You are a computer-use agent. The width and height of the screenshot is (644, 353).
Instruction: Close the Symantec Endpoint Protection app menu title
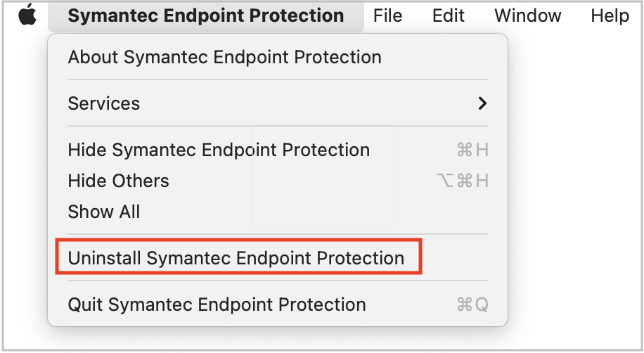coord(206,15)
